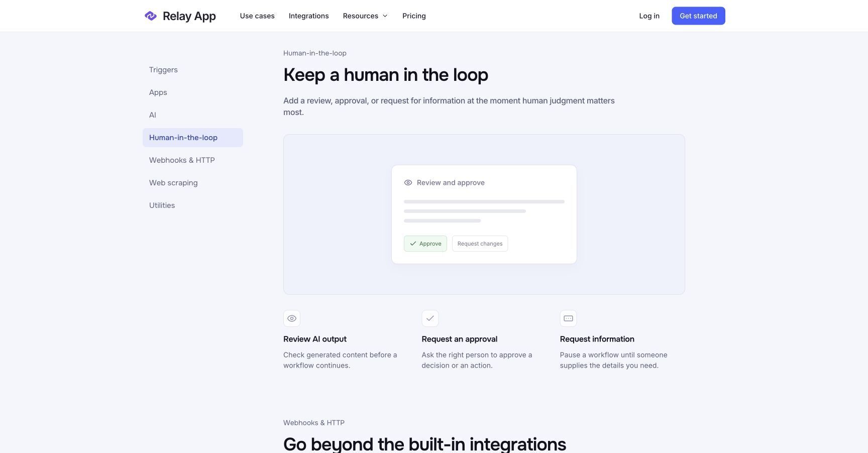Click the Go beyond the built-in integrations heading
The image size is (868, 453).
424,444
